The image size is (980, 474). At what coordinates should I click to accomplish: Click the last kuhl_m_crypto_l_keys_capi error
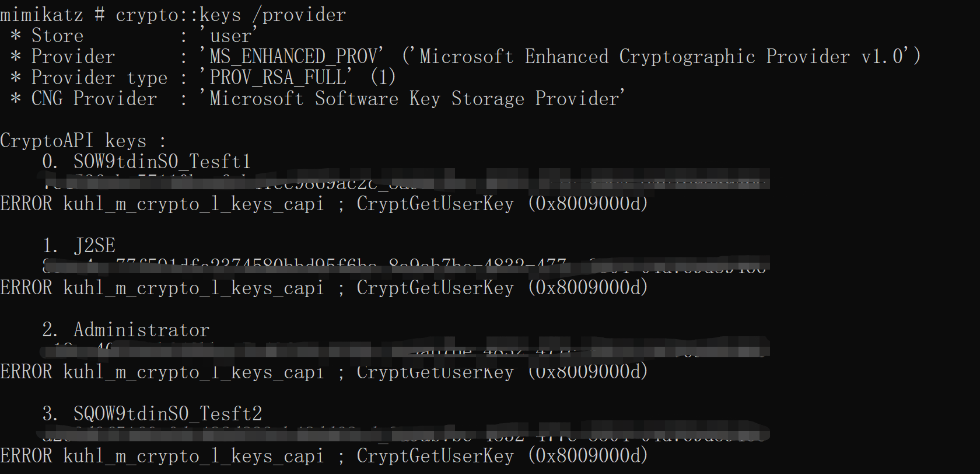point(162,456)
